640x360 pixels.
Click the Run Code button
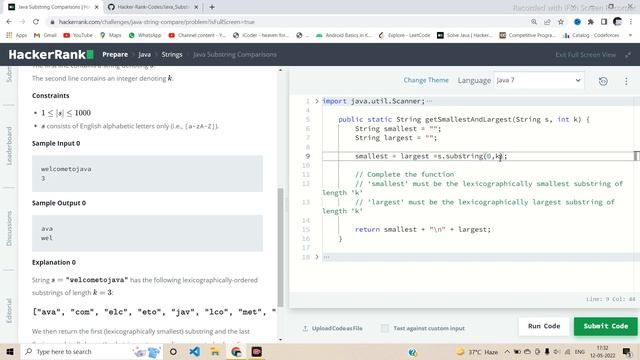point(544,326)
